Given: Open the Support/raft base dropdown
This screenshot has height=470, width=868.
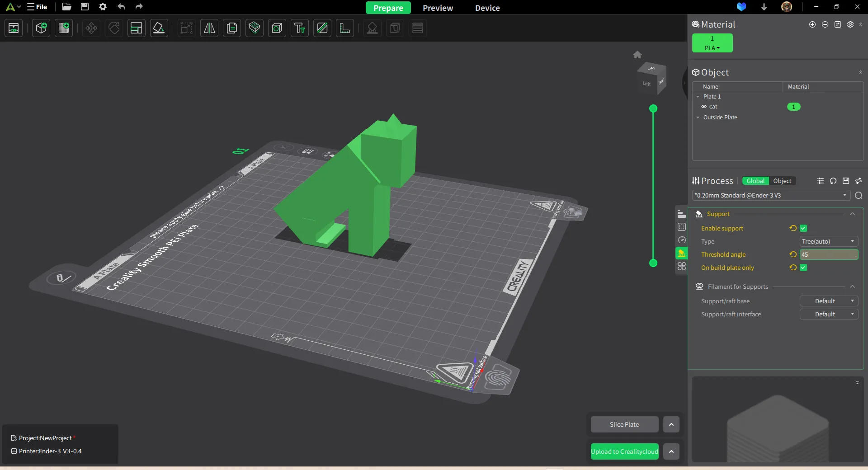Looking at the screenshot, I should (x=829, y=301).
